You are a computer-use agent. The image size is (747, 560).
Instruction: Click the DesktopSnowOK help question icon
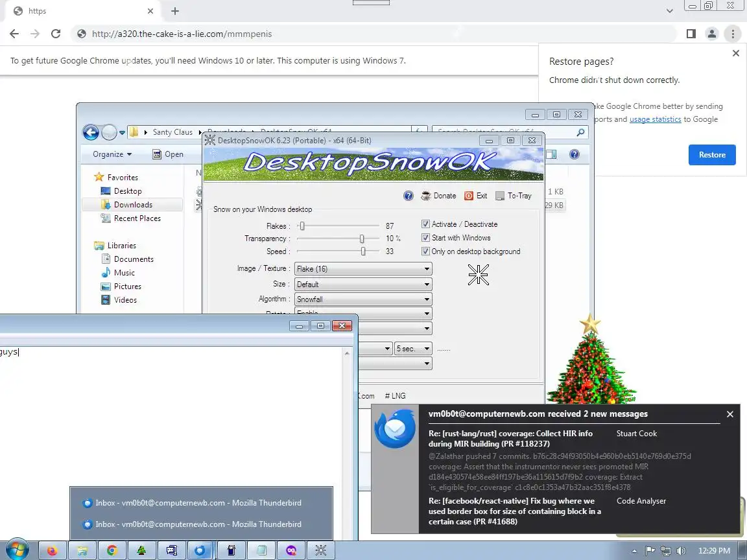(x=409, y=196)
